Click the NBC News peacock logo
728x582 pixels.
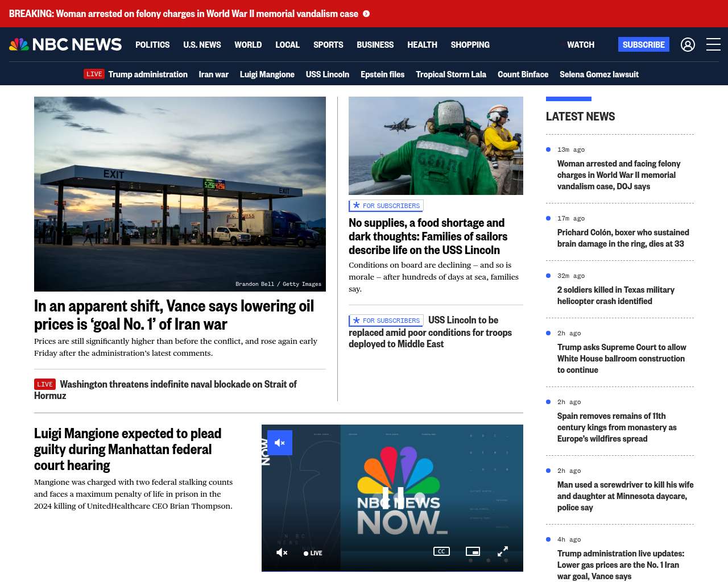click(x=65, y=44)
